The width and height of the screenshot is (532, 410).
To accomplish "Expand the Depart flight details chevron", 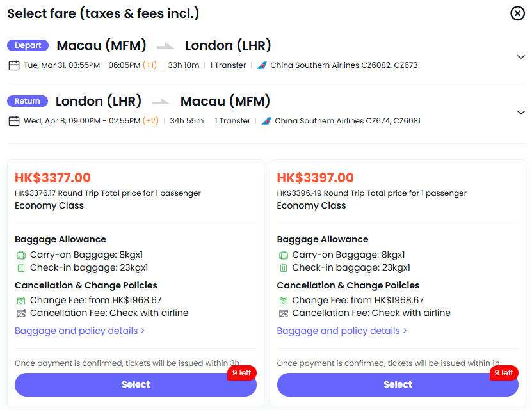I will (x=520, y=57).
